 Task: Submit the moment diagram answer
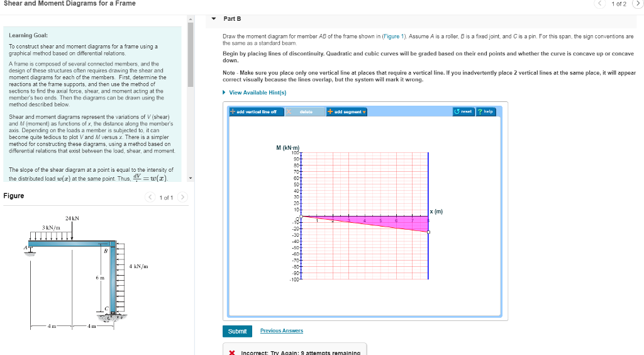237,331
